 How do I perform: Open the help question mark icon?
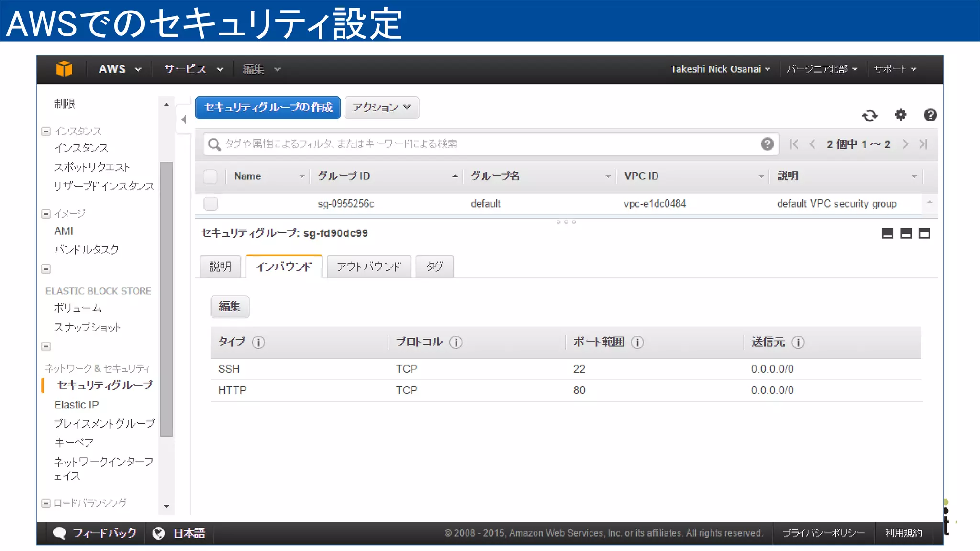930,115
